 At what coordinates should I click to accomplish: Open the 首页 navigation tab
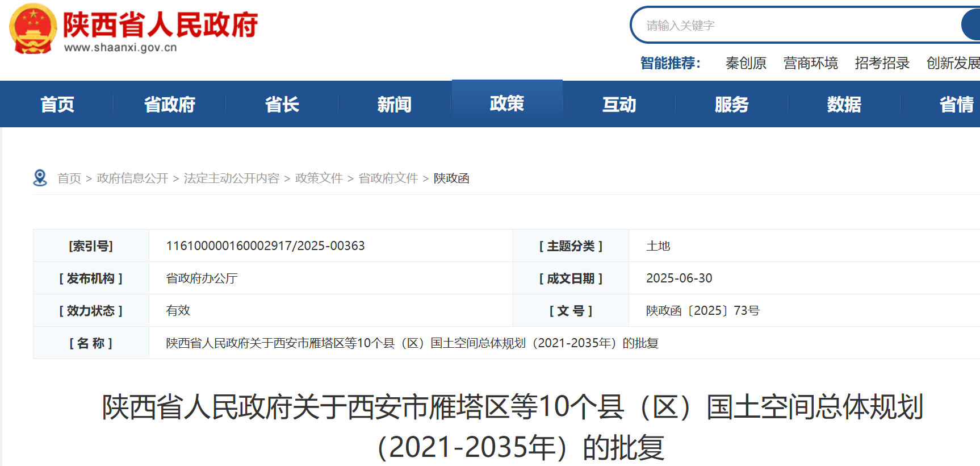pyautogui.click(x=57, y=104)
